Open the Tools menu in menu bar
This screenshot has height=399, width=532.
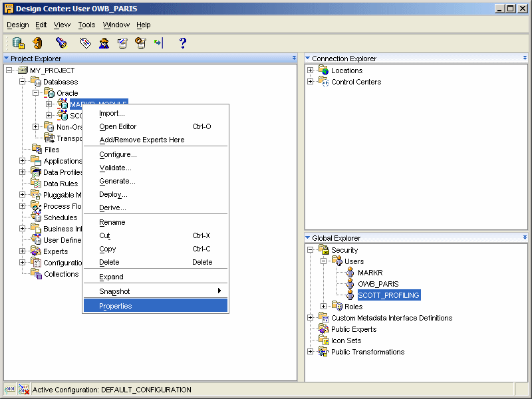(x=86, y=25)
